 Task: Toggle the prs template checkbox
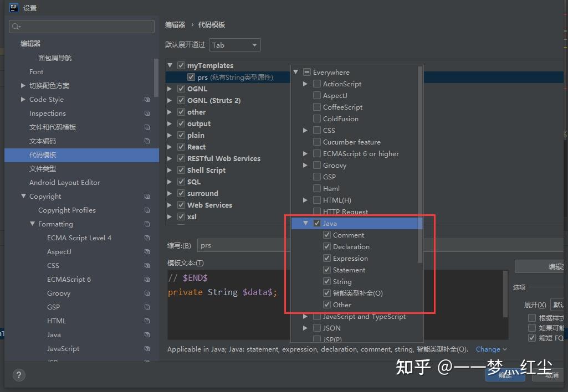click(x=191, y=77)
